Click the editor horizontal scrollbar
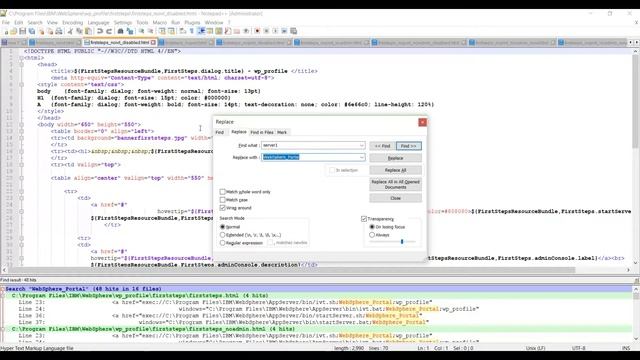The image size is (640, 360). [x=316, y=270]
